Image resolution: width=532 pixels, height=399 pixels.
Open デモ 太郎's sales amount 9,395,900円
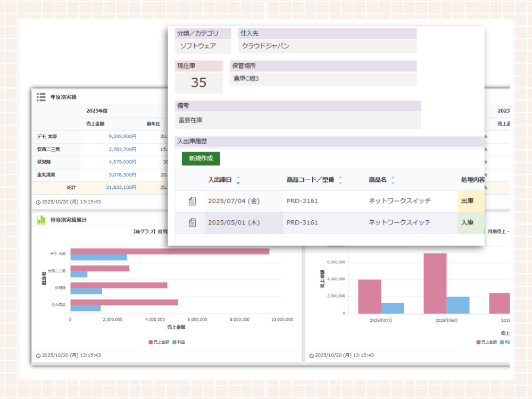(x=122, y=136)
